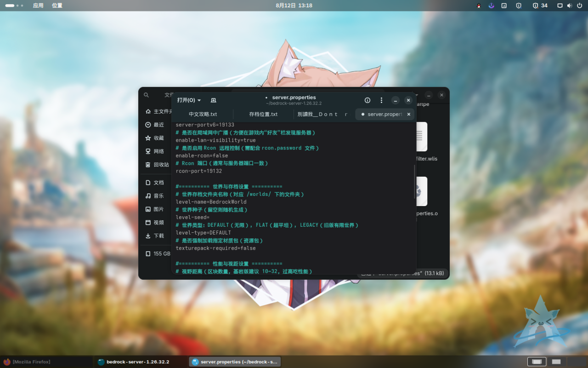Click the volume speaker icon
This screenshot has width=588, height=368.
coord(569,6)
